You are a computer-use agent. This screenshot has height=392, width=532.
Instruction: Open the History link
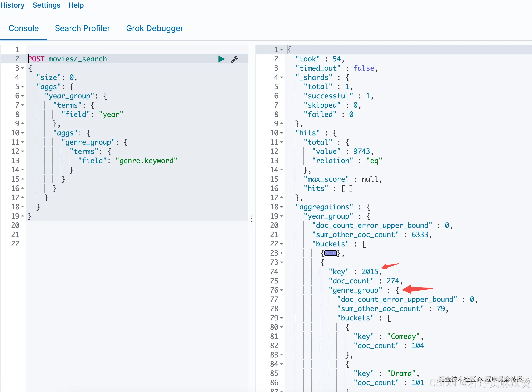coord(12,5)
